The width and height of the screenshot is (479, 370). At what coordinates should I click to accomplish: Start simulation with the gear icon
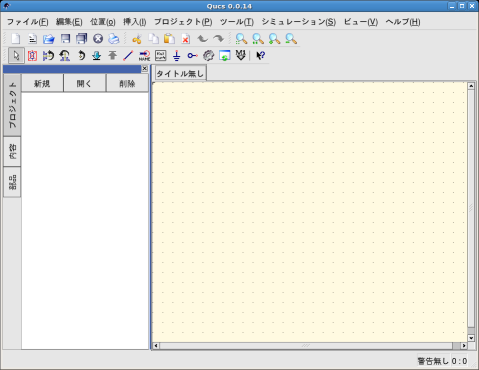(209, 55)
